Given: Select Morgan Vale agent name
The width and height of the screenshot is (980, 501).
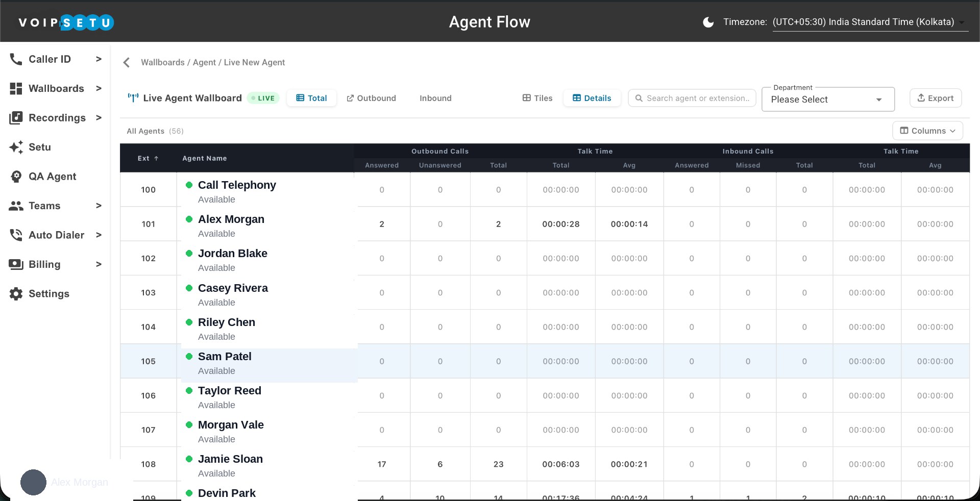Looking at the screenshot, I should tap(231, 424).
